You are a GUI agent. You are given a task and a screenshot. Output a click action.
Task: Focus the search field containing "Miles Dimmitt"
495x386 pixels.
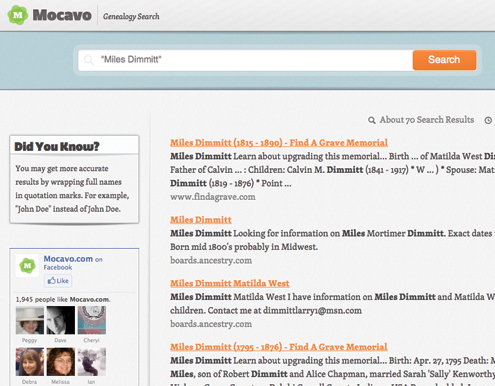(245, 60)
